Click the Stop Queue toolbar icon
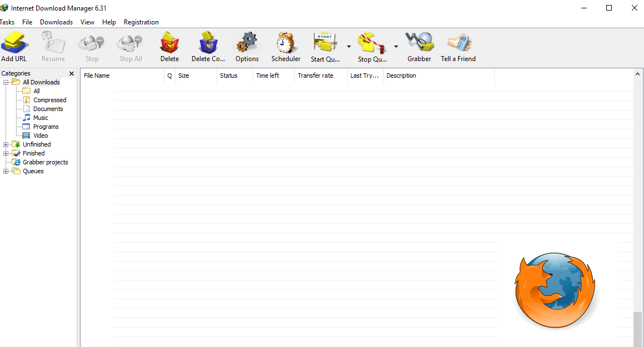The image size is (644, 347). tap(372, 43)
